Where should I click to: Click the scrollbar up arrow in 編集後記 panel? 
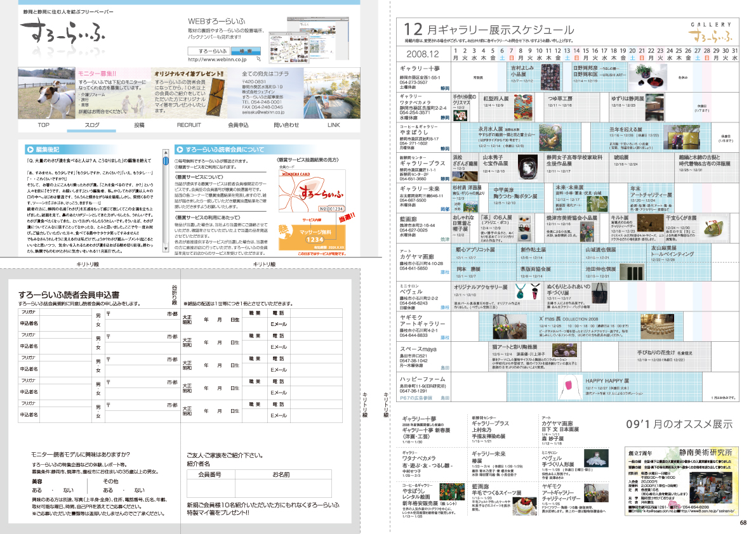click(x=166, y=153)
